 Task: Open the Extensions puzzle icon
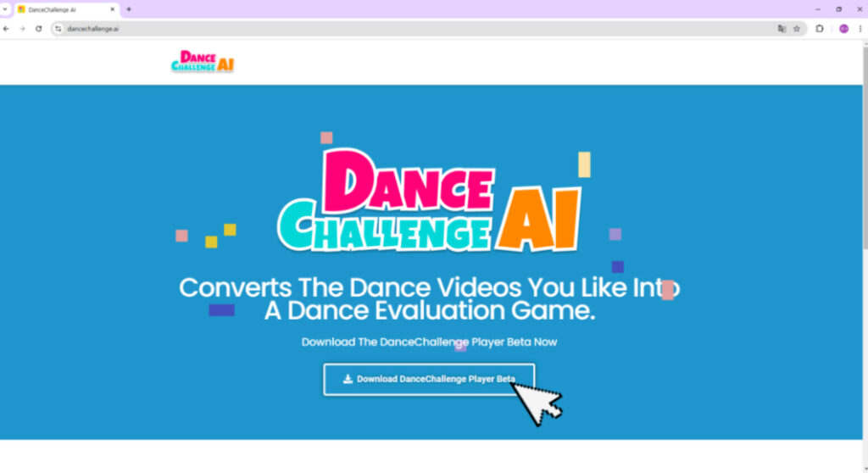tap(820, 29)
